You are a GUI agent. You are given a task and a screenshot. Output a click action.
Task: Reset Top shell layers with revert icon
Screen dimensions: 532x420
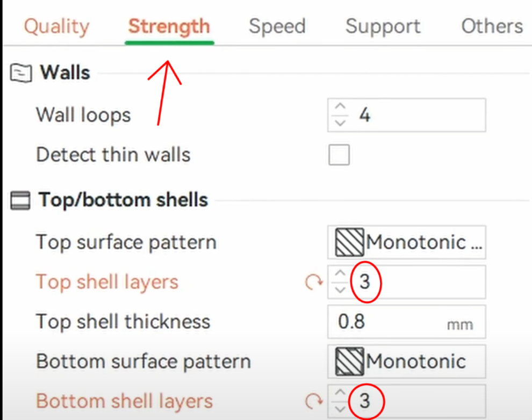click(x=313, y=282)
